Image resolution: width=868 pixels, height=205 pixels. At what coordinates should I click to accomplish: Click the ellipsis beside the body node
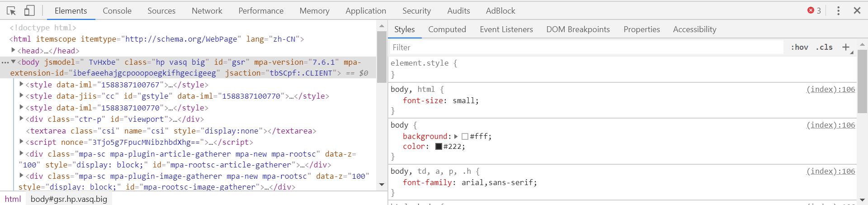(x=5, y=62)
